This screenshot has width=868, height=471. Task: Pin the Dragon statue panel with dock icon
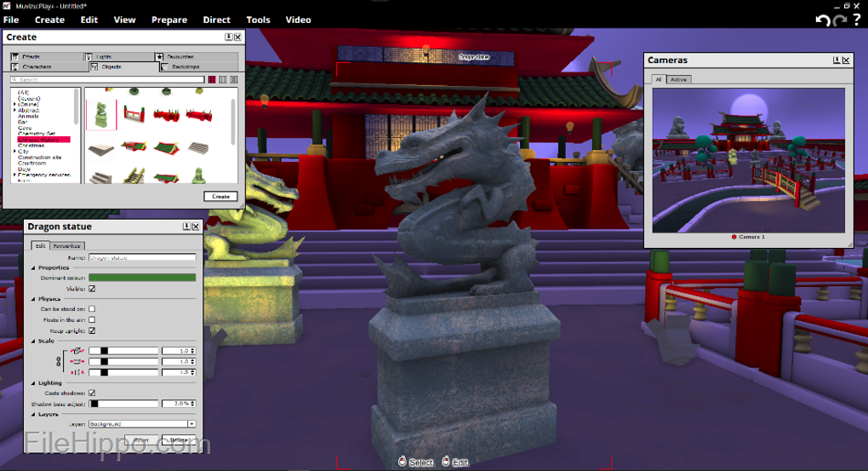coord(186,227)
